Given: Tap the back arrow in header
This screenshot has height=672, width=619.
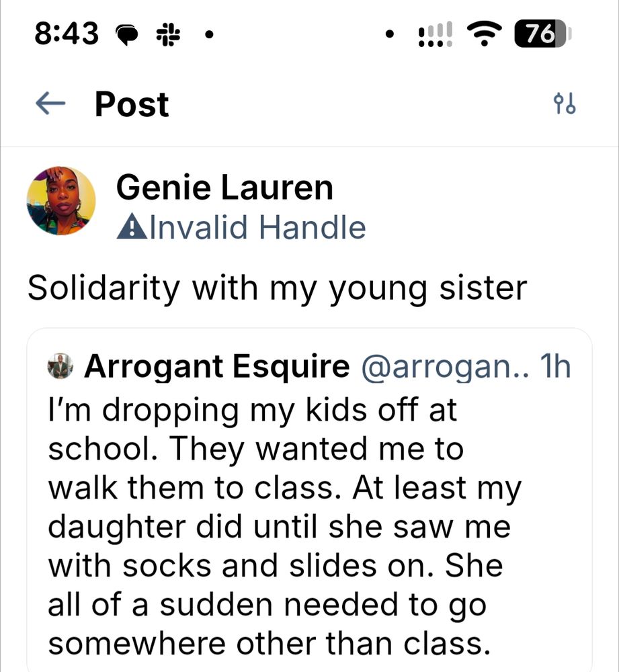Looking at the screenshot, I should point(50,103).
